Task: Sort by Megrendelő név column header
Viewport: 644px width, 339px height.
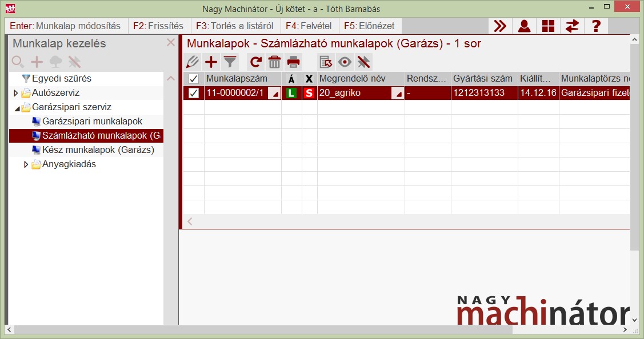Action: coord(361,79)
